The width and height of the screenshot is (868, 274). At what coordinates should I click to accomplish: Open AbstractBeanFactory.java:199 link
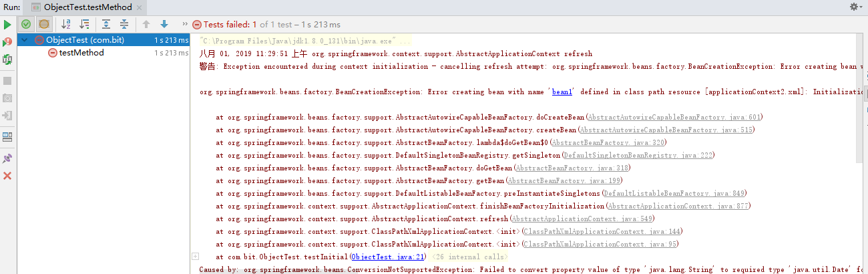(564, 180)
